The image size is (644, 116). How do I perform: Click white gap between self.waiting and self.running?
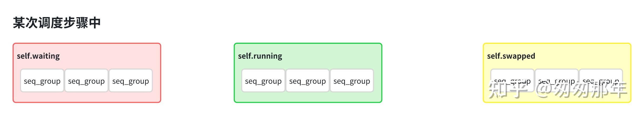tap(197, 73)
